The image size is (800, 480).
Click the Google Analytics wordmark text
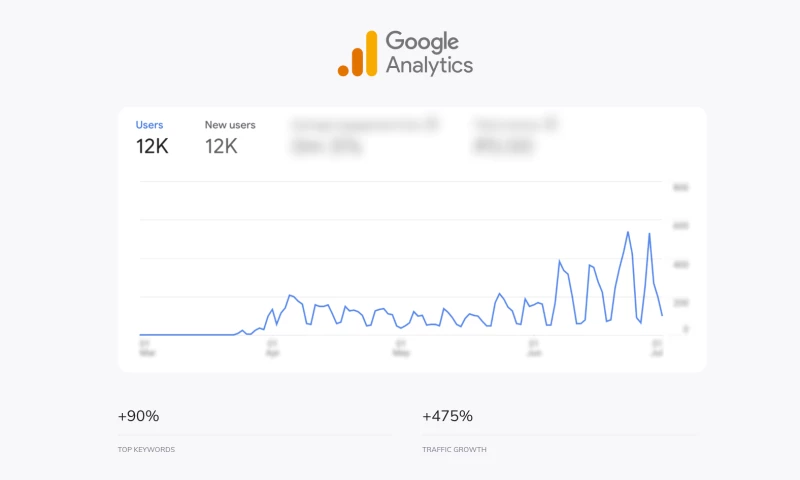(428, 53)
